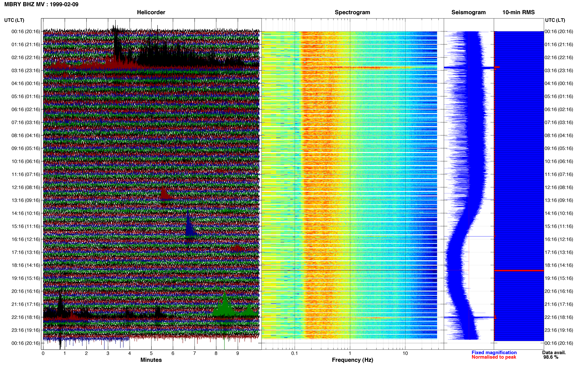
Task: Click the right 'UTC (LT)' axis label
Action: pos(555,20)
